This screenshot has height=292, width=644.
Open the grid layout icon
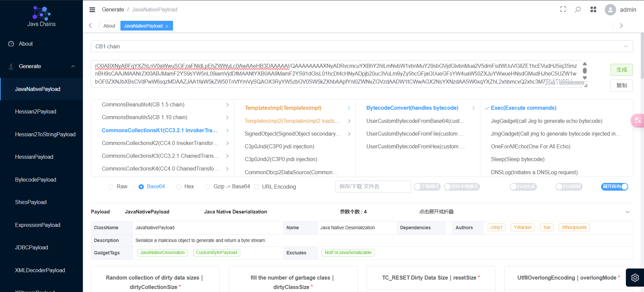[593, 9]
